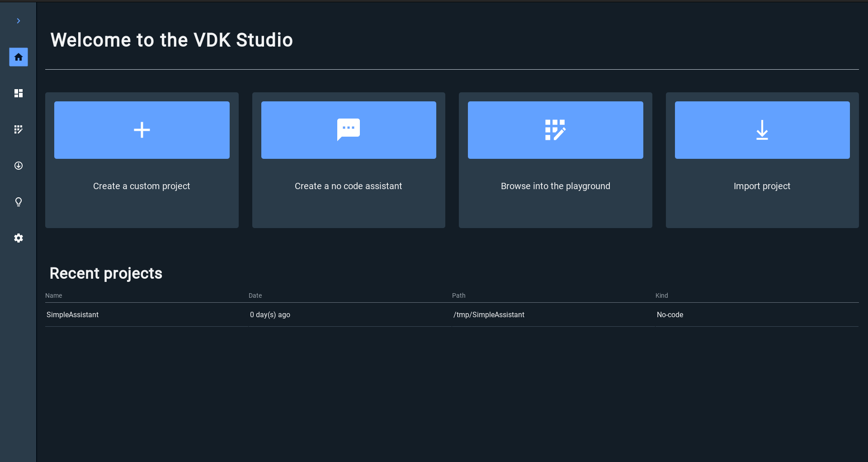
Task: Click the Date column header
Action: (x=255, y=295)
